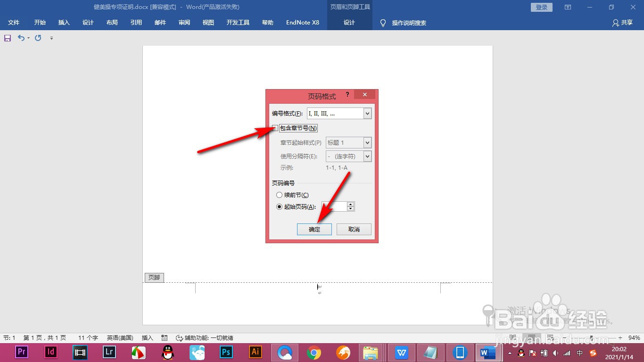Click the macro recording icon in status bar
The image size is (644, 362).
pos(165,338)
